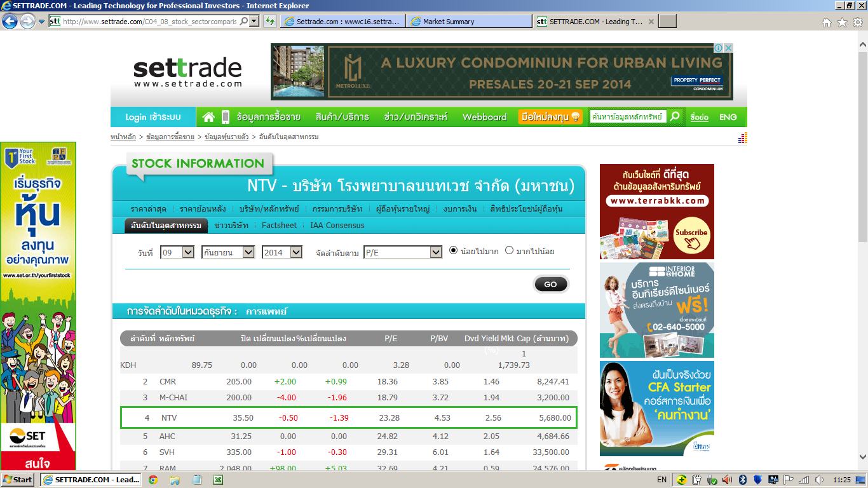Open the Internet Explorer Home icon
Screen dimensions: 868x488
coord(827,22)
